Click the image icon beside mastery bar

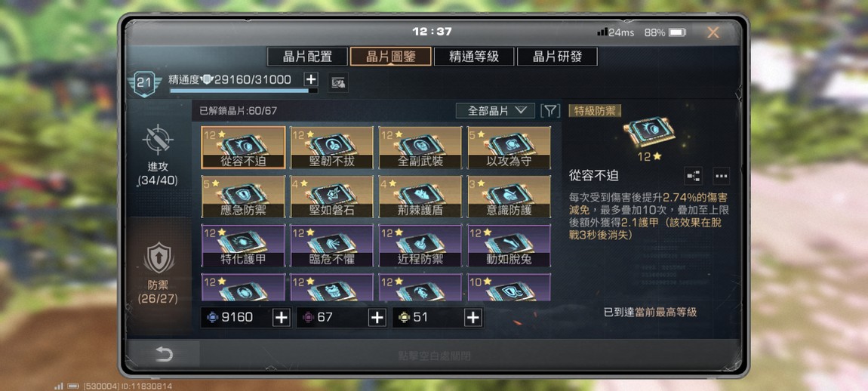pyautogui.click(x=337, y=83)
